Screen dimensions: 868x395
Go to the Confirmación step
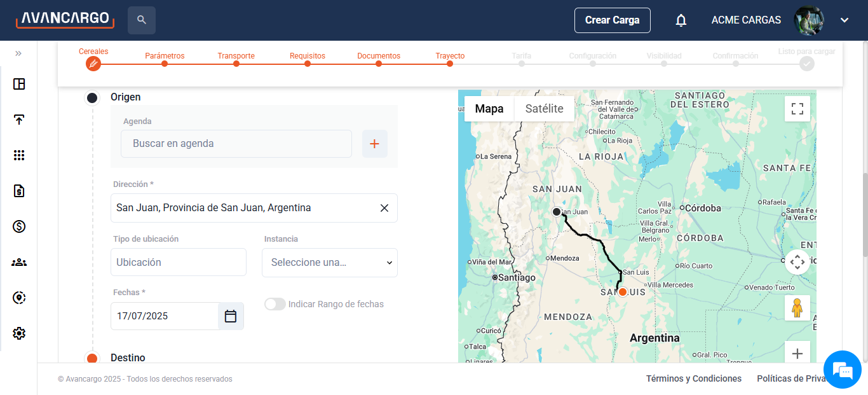click(x=735, y=59)
